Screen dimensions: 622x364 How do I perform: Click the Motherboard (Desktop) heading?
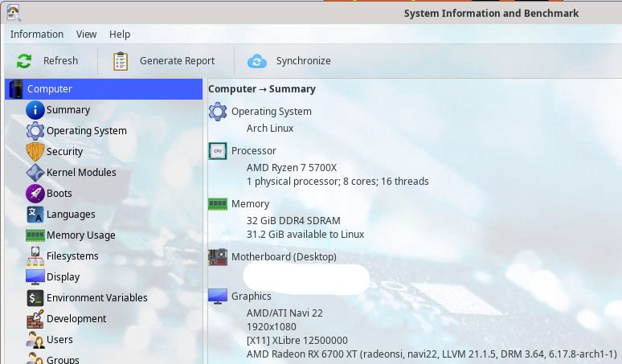coord(284,257)
